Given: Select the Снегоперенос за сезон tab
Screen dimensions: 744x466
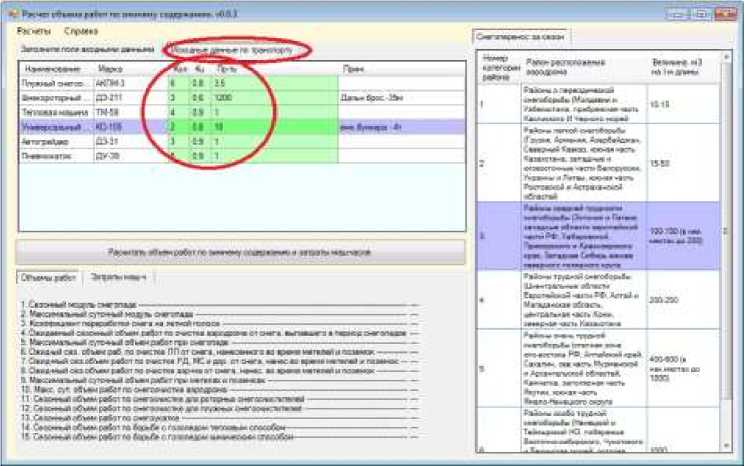Looking at the screenshot, I should (x=522, y=37).
